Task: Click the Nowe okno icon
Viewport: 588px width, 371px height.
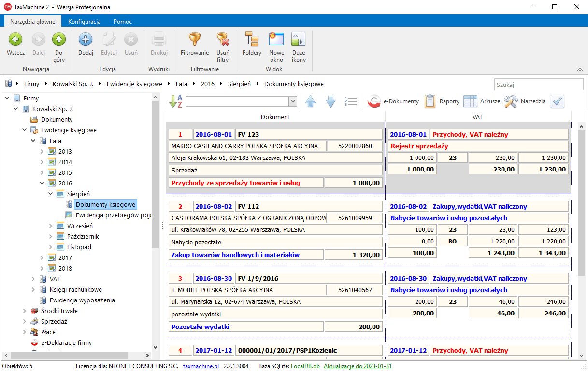Action: tap(276, 41)
